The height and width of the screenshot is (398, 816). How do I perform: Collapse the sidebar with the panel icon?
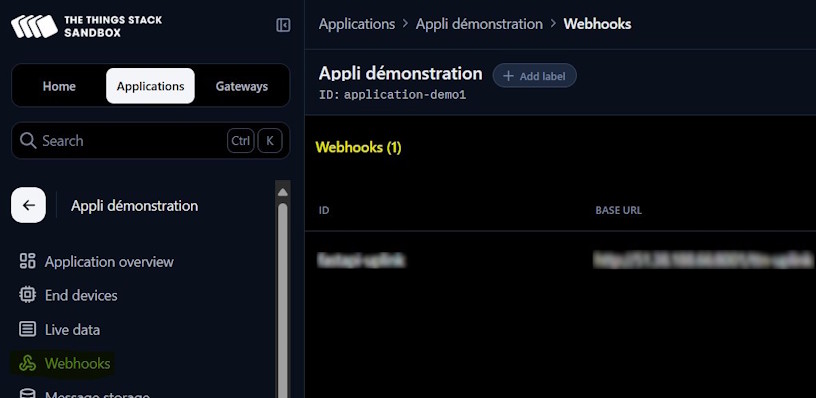click(283, 25)
